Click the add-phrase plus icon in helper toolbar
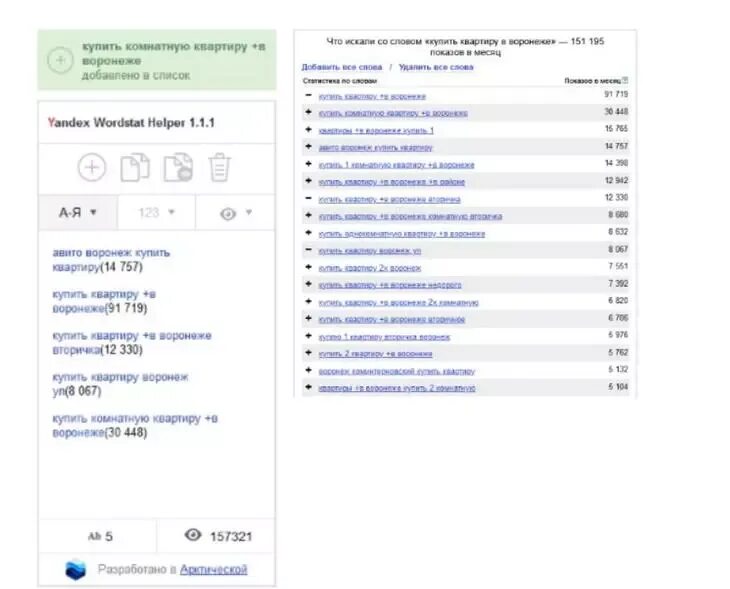Image resolution: width=730 pixels, height=589 pixels. (92, 167)
